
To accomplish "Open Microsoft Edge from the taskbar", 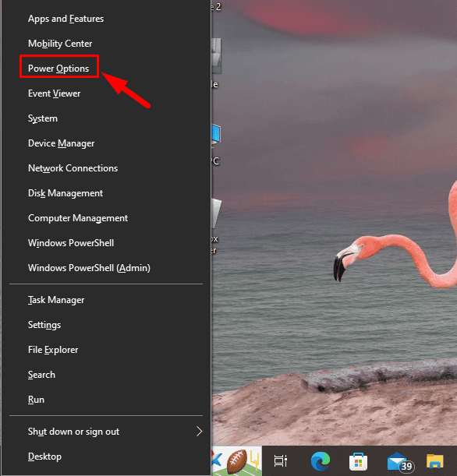I will click(321, 461).
